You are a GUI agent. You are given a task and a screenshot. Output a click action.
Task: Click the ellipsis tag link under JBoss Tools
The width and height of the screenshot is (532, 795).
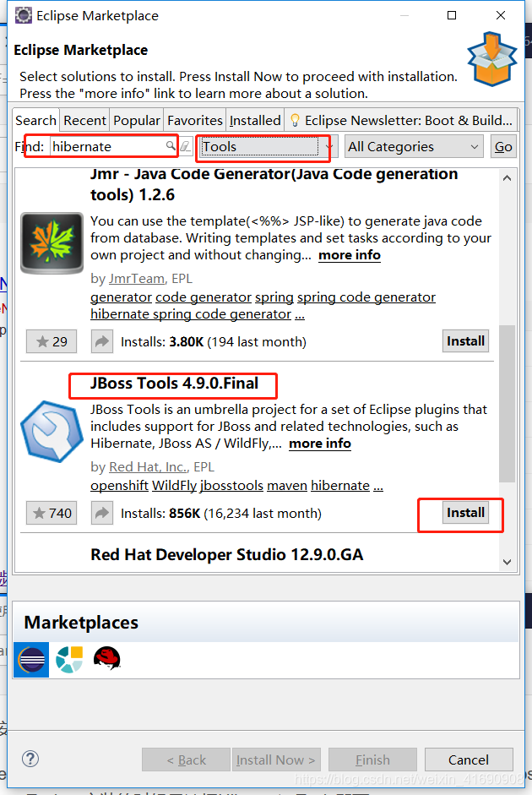coord(378,487)
